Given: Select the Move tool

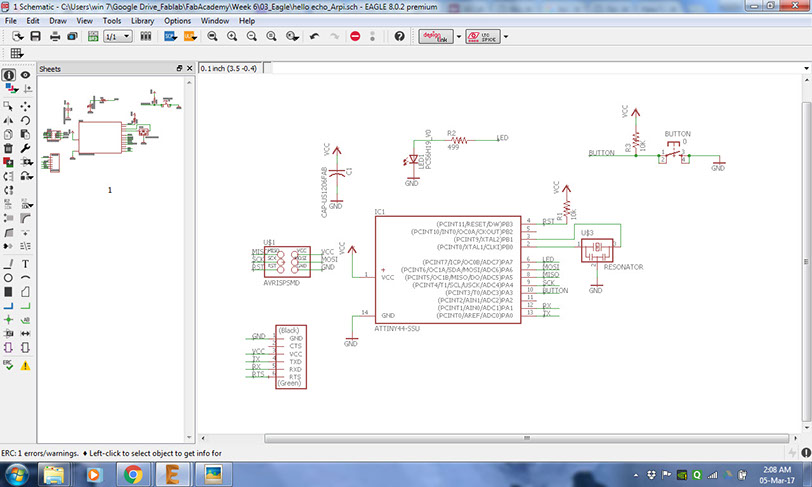Looking at the screenshot, I should point(25,106).
